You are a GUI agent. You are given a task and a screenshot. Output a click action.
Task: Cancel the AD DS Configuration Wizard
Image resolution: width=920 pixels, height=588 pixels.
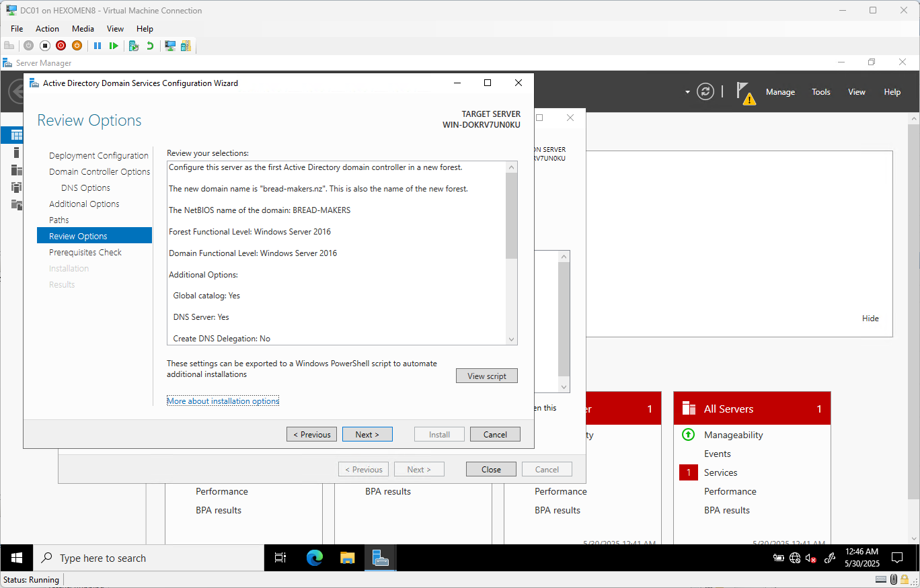[495, 434]
